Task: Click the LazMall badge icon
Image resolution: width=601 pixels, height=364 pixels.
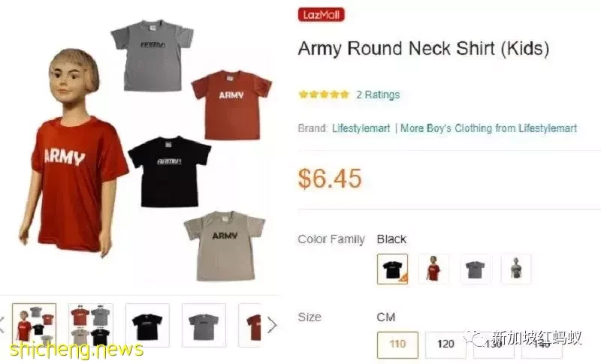Action: point(322,14)
